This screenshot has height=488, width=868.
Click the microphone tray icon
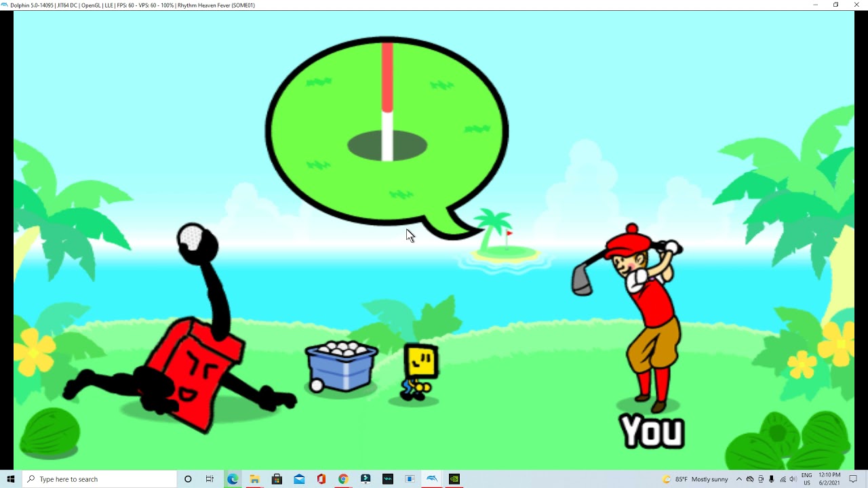(772, 479)
